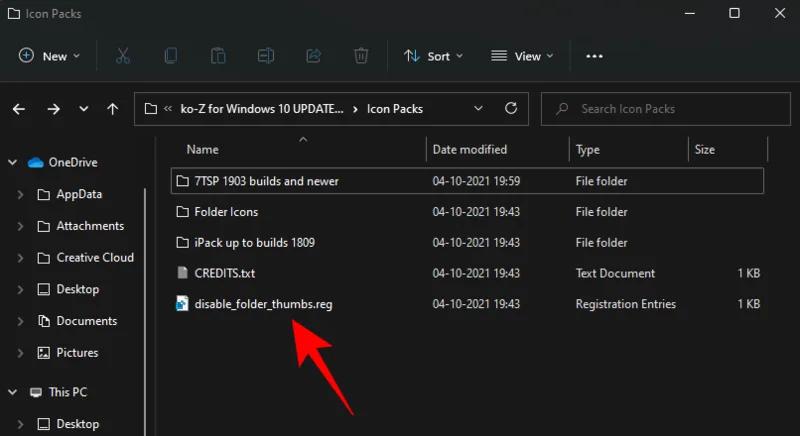Image resolution: width=800 pixels, height=436 pixels.
Task: Open the Sort dropdown menu
Action: (433, 56)
